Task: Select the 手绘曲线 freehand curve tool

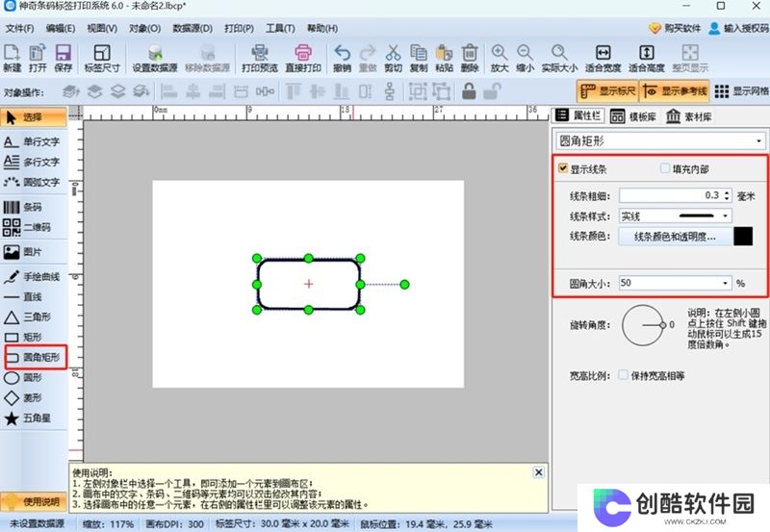Action: tap(34, 277)
